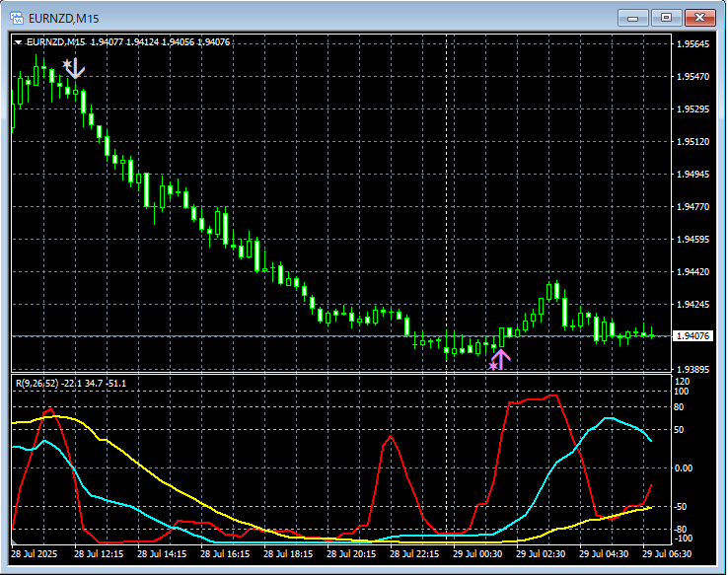Click the pink star beside the up arrow

pos(492,366)
